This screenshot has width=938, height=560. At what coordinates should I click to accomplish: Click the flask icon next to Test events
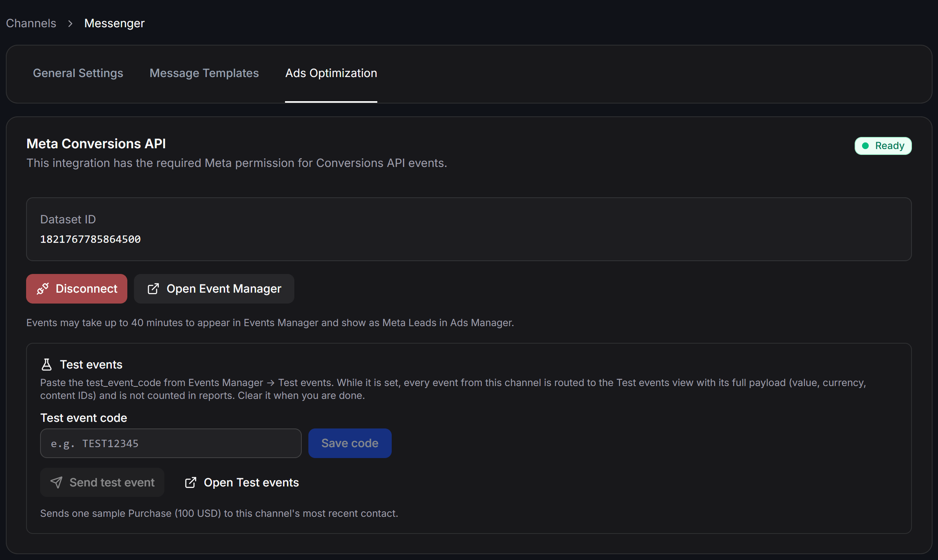46,365
